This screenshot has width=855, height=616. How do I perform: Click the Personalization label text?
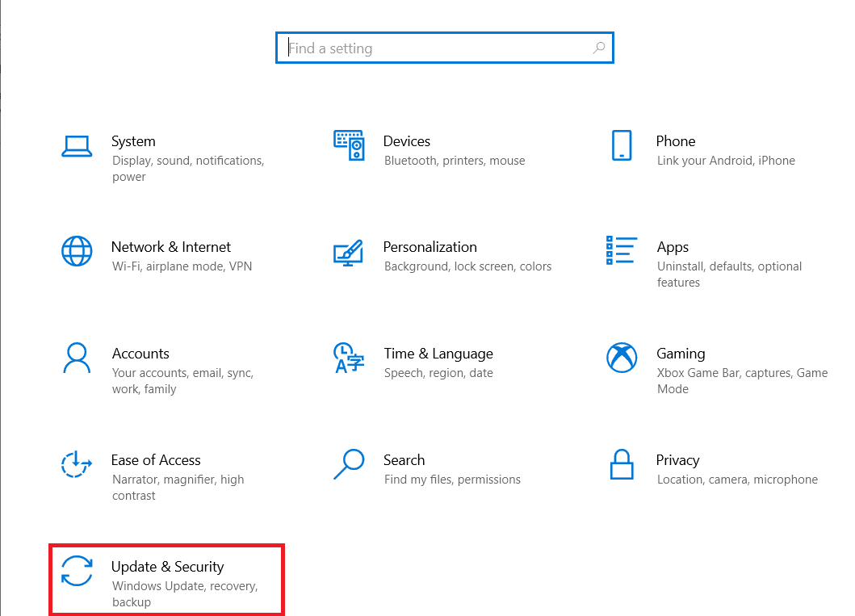[430, 247]
